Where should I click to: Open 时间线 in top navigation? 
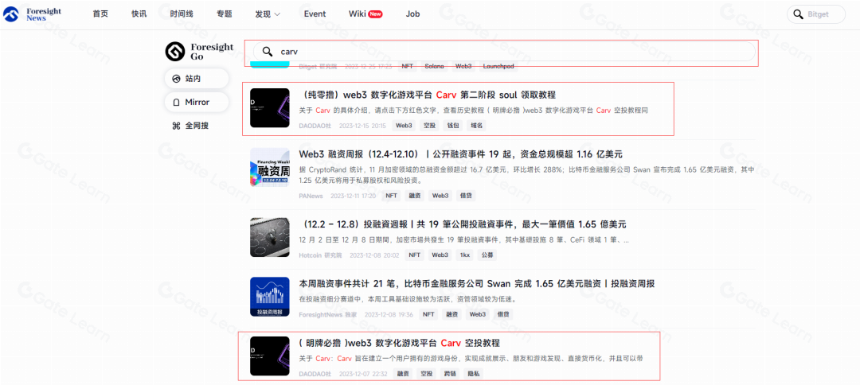coord(181,14)
